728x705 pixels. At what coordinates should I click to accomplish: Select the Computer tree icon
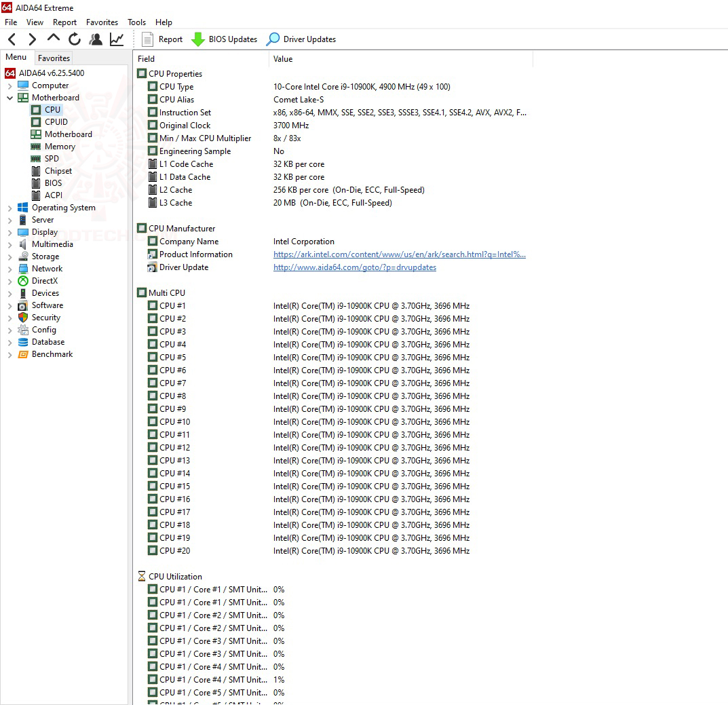tap(23, 85)
